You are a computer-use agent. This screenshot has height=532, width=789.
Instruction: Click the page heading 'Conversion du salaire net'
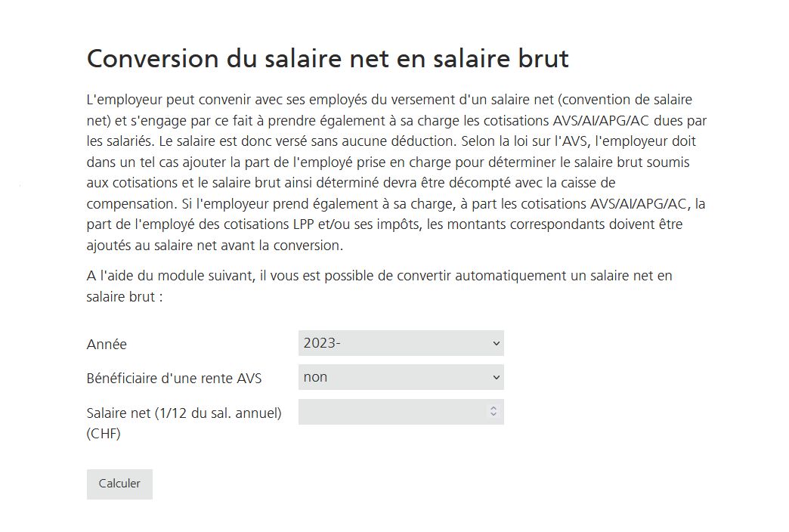328,58
